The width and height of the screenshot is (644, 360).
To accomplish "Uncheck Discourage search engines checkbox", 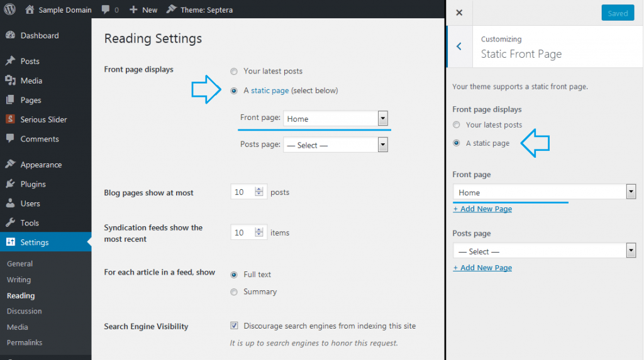I will [234, 325].
